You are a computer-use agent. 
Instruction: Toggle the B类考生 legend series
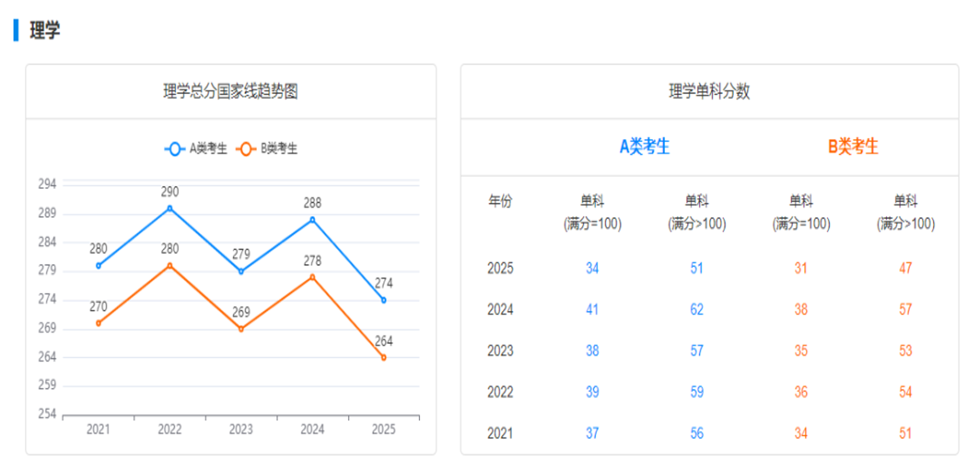[267, 149]
